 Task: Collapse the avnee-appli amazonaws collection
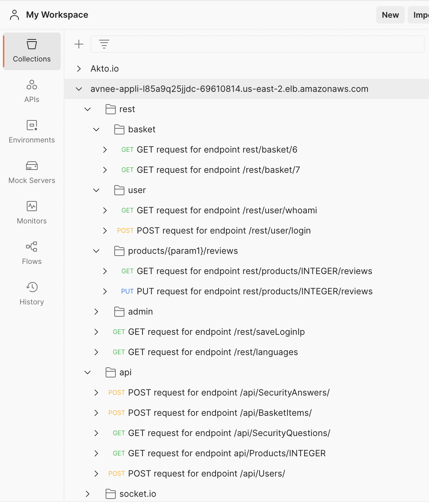coord(79,89)
